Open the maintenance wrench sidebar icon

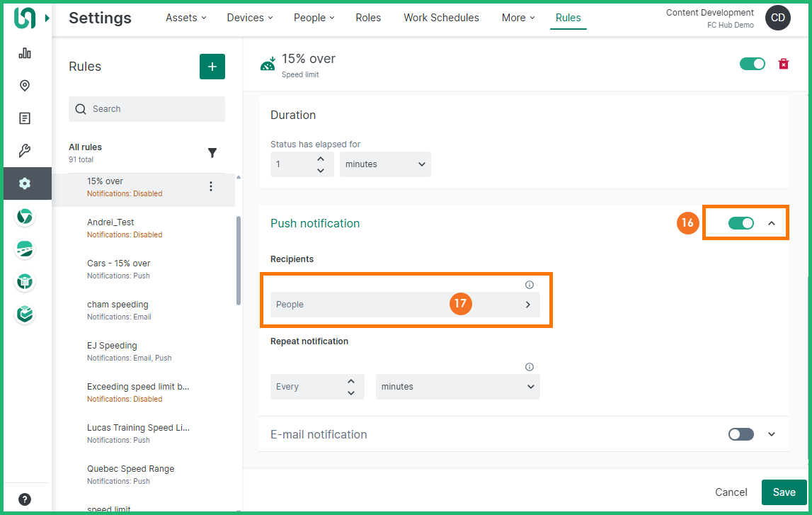25,151
